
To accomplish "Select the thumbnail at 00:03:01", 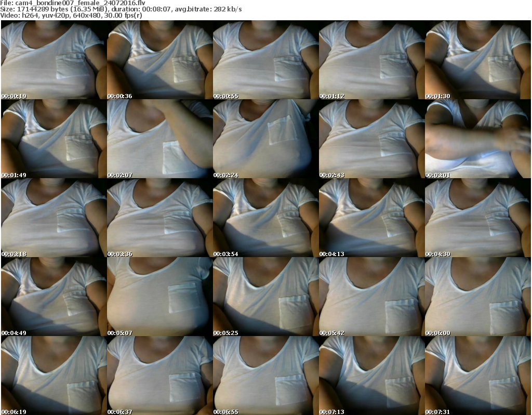I will pyautogui.click(x=478, y=139).
